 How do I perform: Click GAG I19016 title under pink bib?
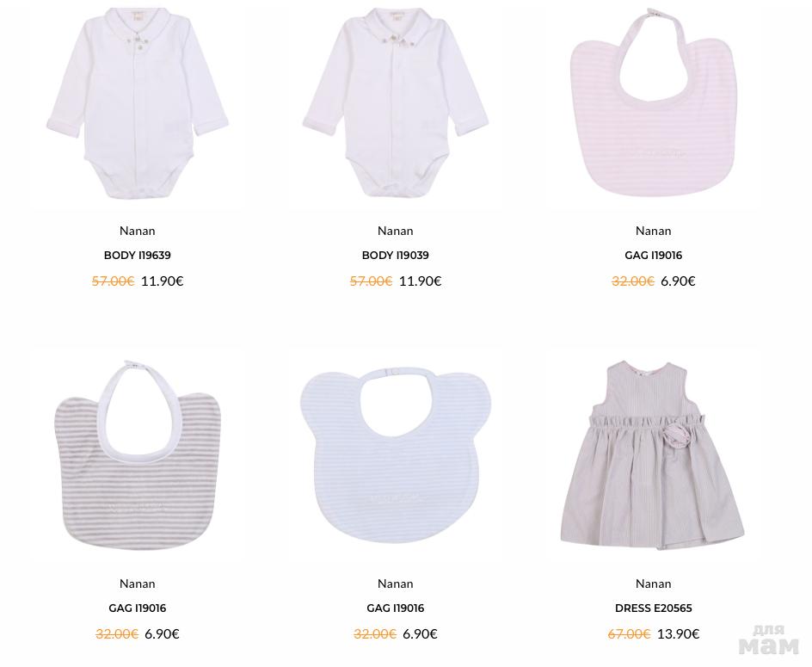pos(653,255)
